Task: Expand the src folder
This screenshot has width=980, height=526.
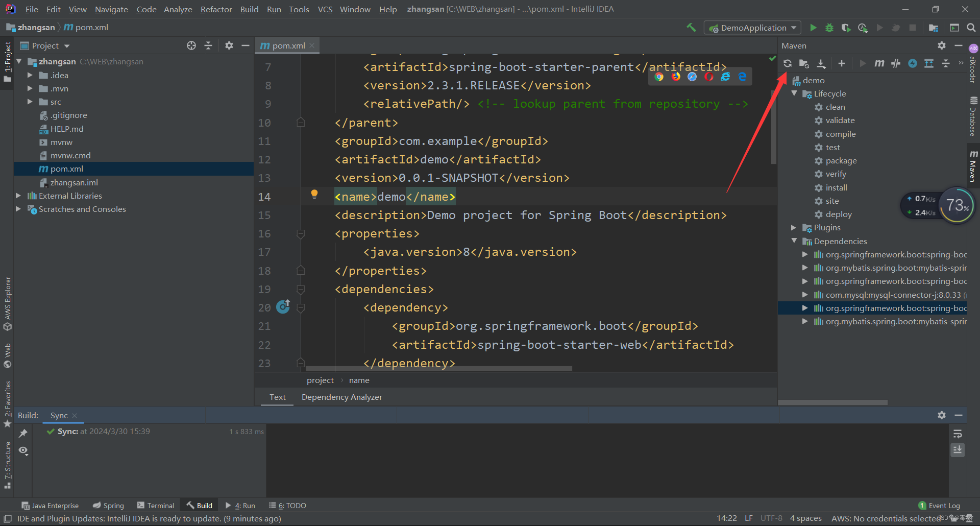Action: click(30, 102)
